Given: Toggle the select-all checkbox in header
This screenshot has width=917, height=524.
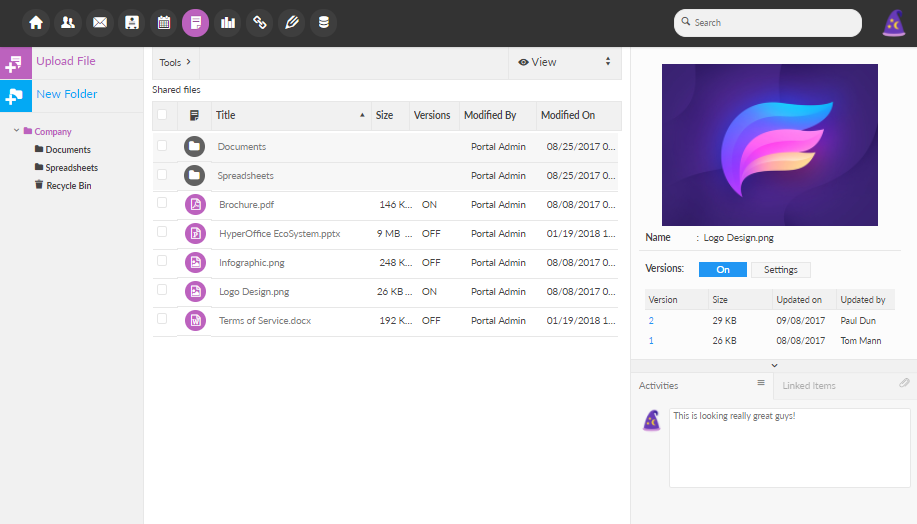Looking at the screenshot, I should pyautogui.click(x=162, y=115).
